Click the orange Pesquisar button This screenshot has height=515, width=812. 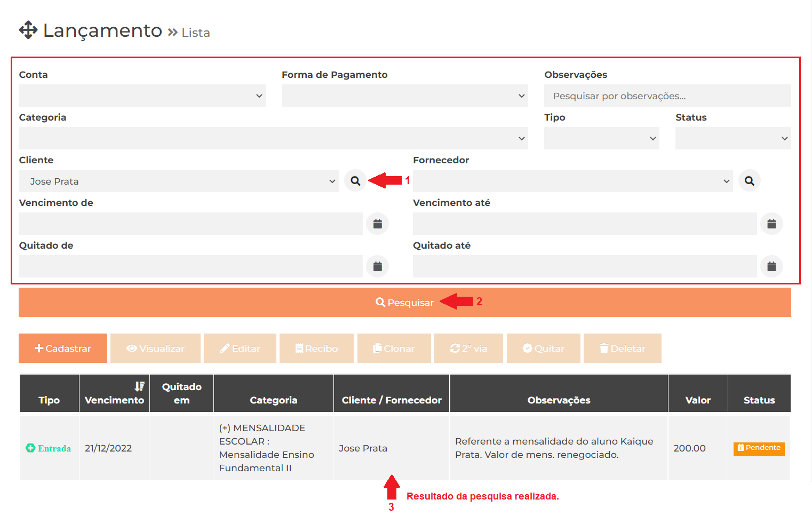pyautogui.click(x=405, y=302)
